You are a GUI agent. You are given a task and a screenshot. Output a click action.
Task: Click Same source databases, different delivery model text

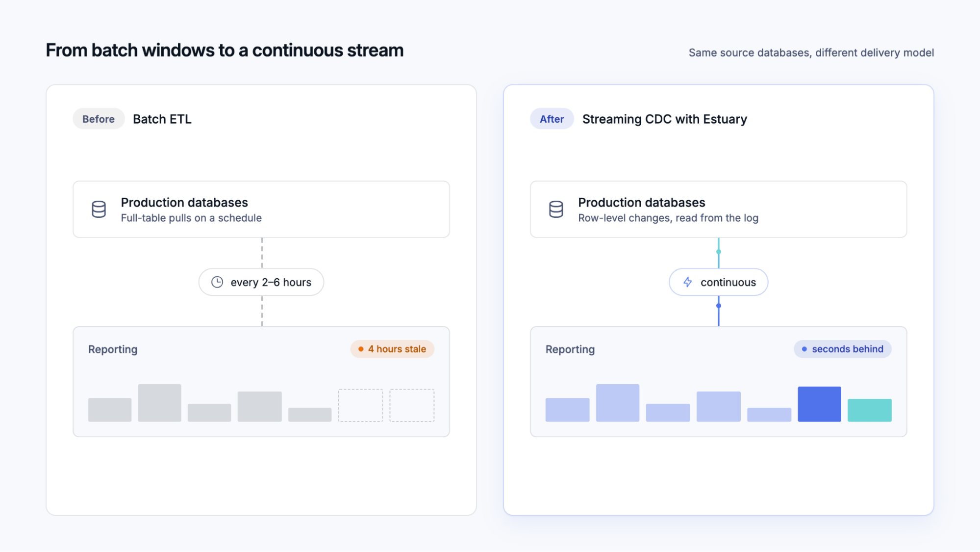[x=811, y=53]
